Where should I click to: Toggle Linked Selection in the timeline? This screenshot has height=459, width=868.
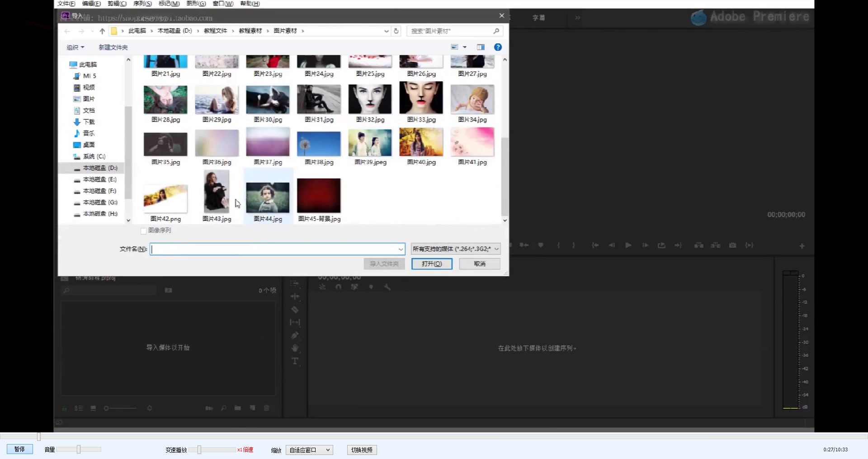(354, 287)
